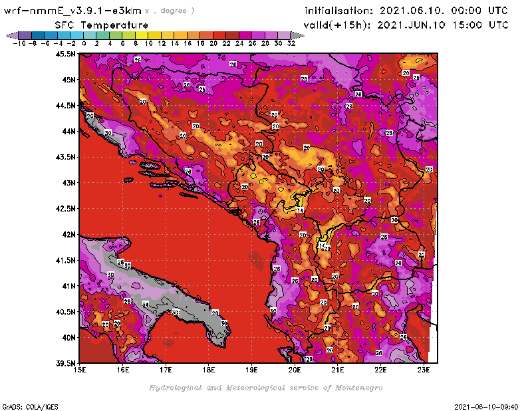Image resolution: width=532 pixels, height=411 pixels.
Task: Click the 32 legend tick label
Action: click(291, 43)
